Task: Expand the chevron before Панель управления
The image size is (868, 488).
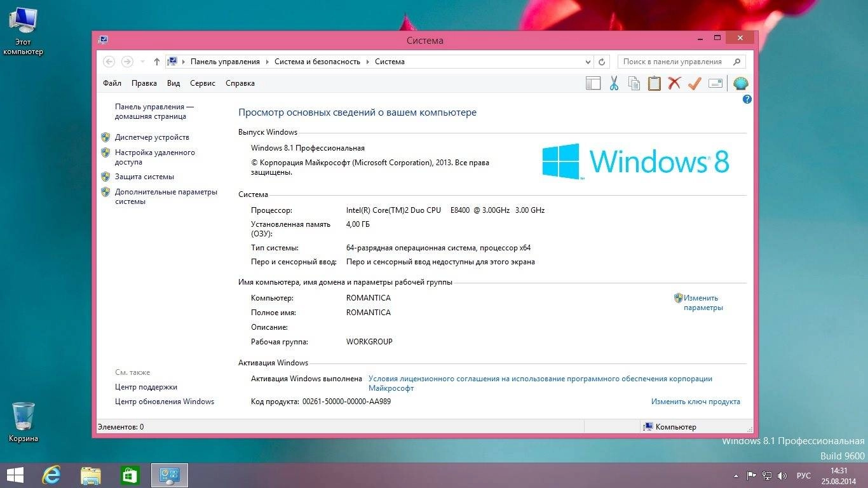Action: click(x=184, y=62)
